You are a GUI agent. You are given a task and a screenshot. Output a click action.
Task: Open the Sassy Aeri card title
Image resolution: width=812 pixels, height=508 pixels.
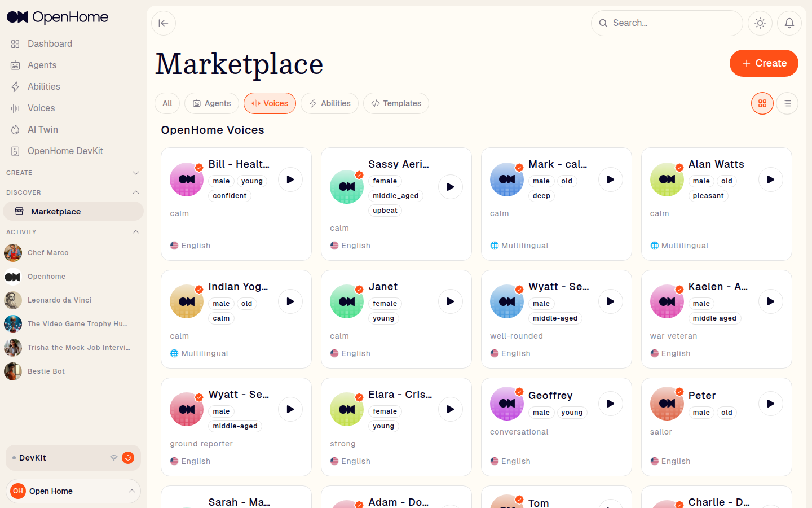tap(399, 164)
